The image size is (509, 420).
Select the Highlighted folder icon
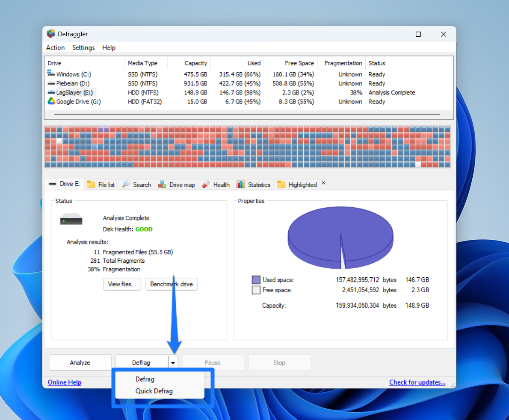click(x=281, y=184)
